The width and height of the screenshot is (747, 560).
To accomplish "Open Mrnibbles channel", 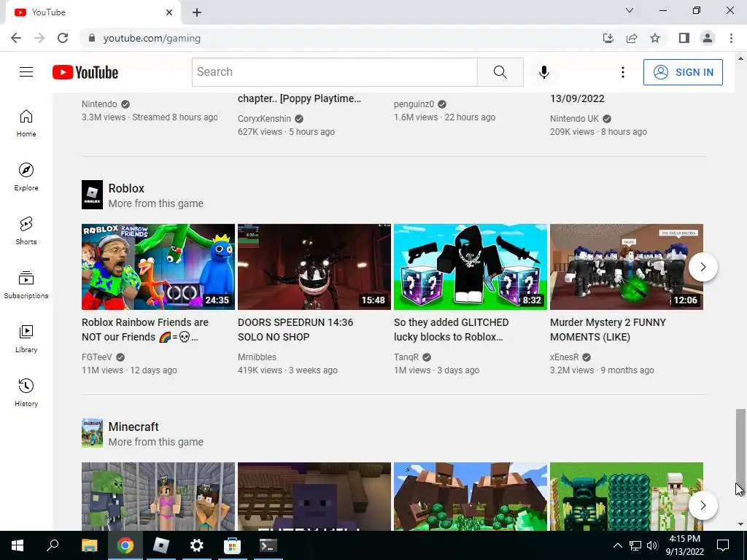I will 257,357.
